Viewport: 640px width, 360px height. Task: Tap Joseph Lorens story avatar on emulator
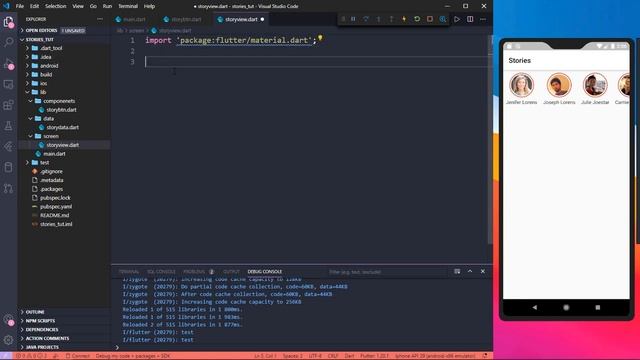coord(559,85)
